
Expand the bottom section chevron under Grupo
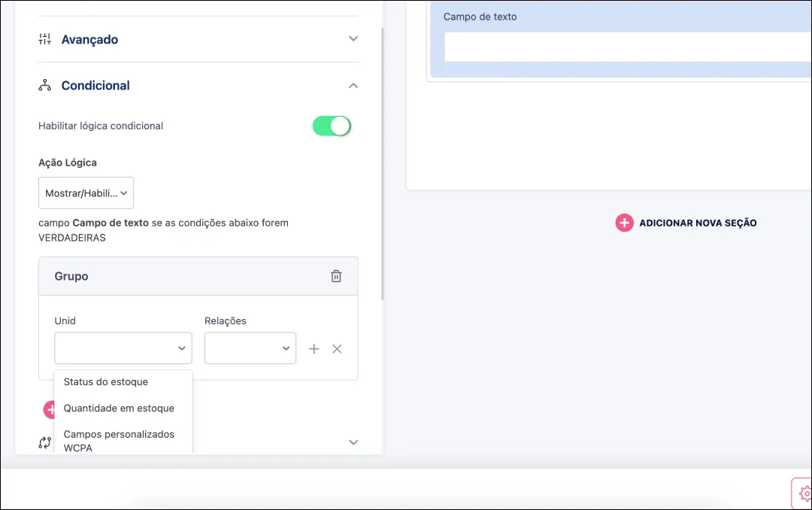[x=353, y=442]
